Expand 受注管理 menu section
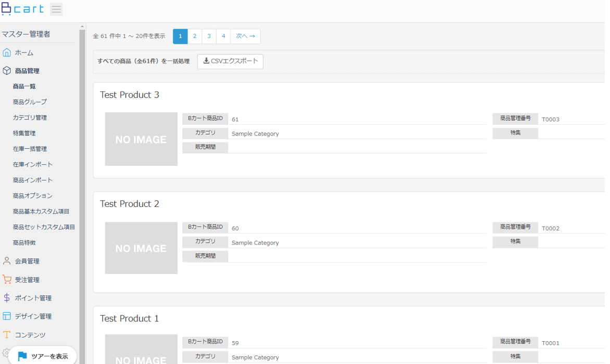 click(x=27, y=280)
